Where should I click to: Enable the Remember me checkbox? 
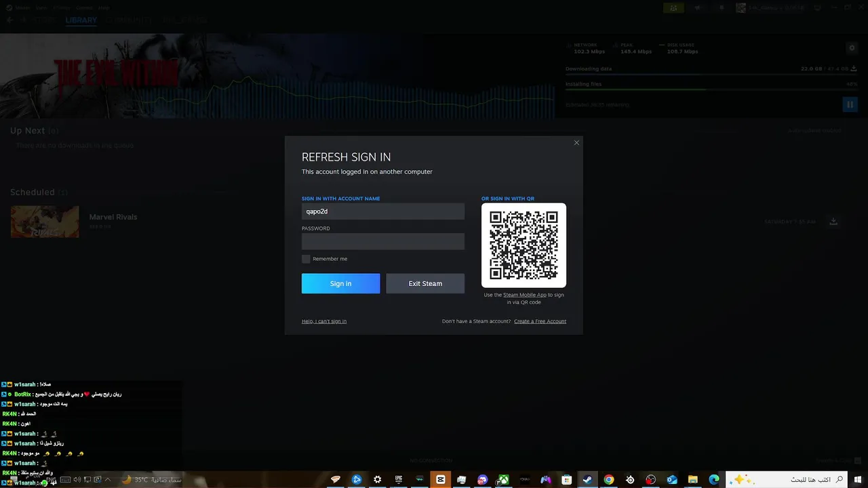[x=306, y=259]
